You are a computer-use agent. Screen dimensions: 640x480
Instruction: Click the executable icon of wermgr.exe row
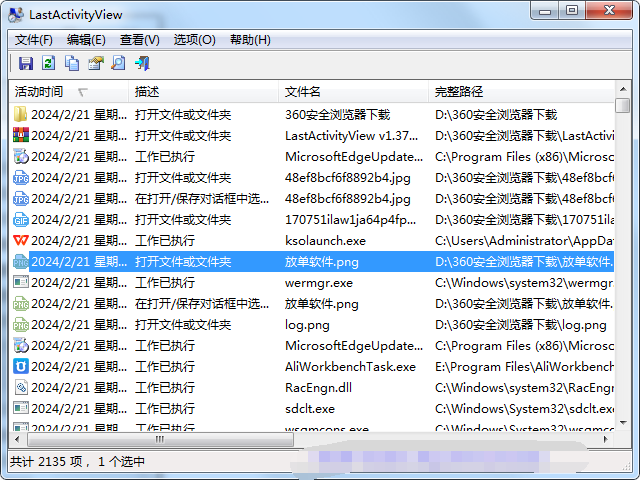point(20,282)
